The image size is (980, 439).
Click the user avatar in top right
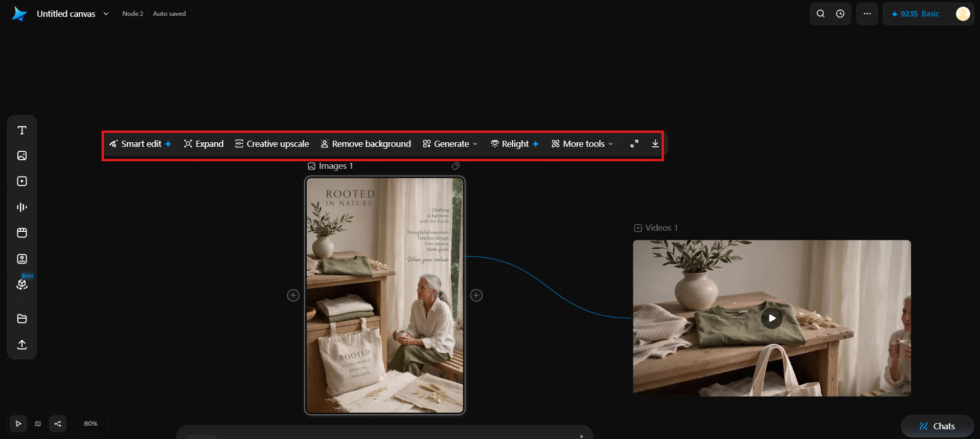[963, 14]
